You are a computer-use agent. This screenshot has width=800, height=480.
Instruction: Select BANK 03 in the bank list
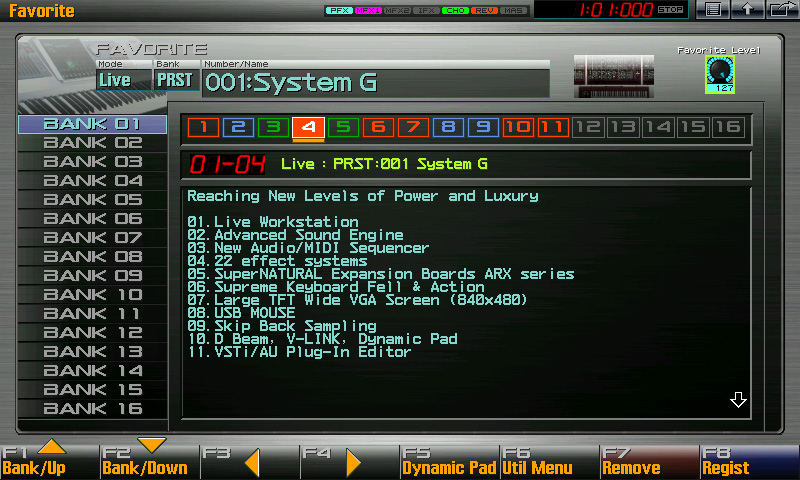tap(92, 162)
